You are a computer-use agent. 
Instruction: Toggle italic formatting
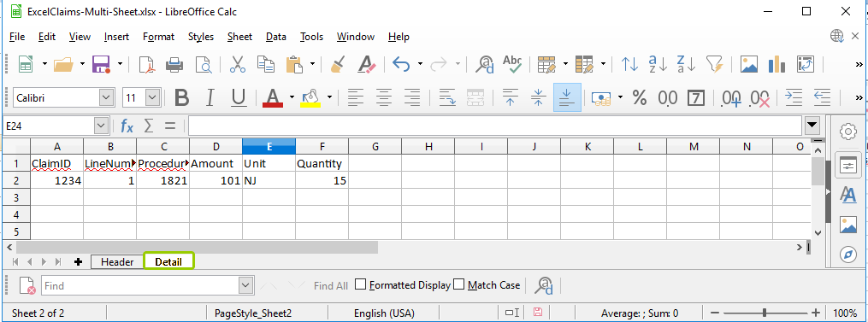coord(210,98)
